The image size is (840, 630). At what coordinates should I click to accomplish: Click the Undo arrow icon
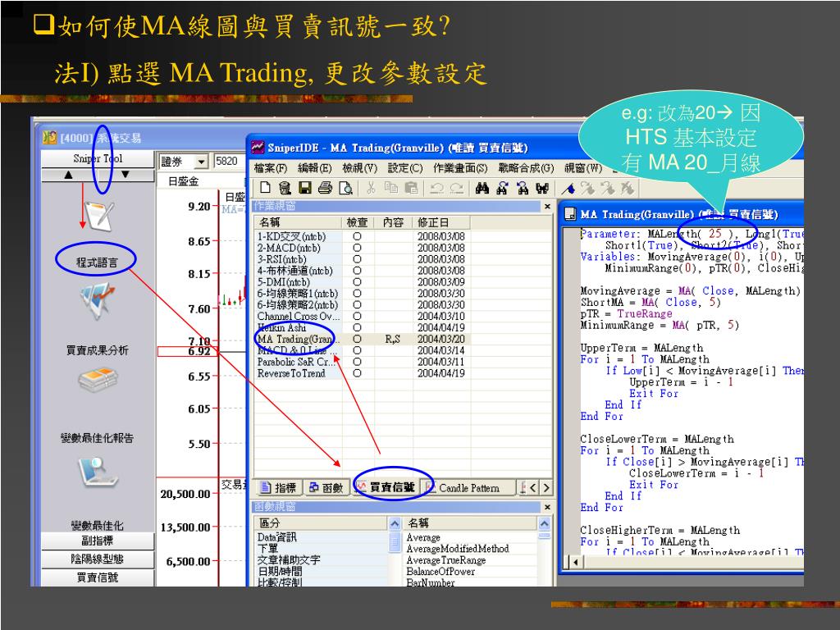(436, 188)
